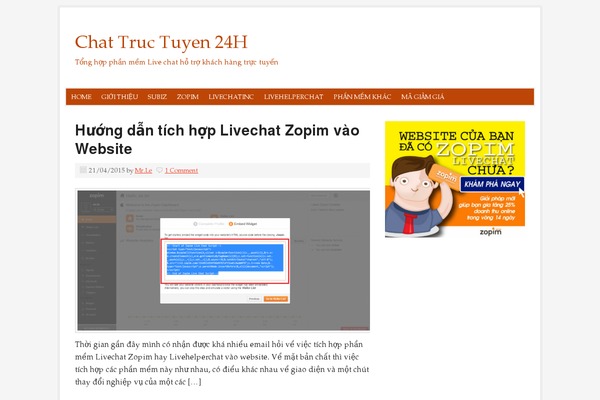Open the 1 Comment link
Image resolution: width=600 pixels, height=400 pixels.
pyautogui.click(x=181, y=170)
